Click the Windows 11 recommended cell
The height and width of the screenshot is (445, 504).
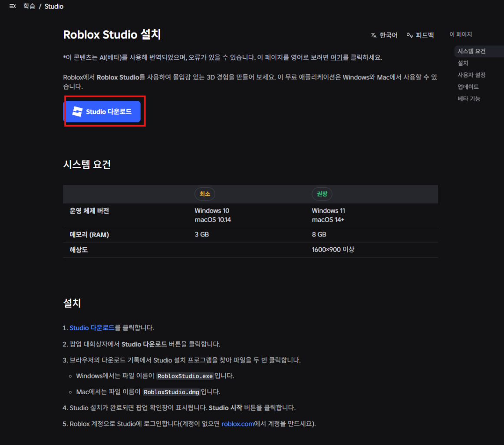point(328,211)
